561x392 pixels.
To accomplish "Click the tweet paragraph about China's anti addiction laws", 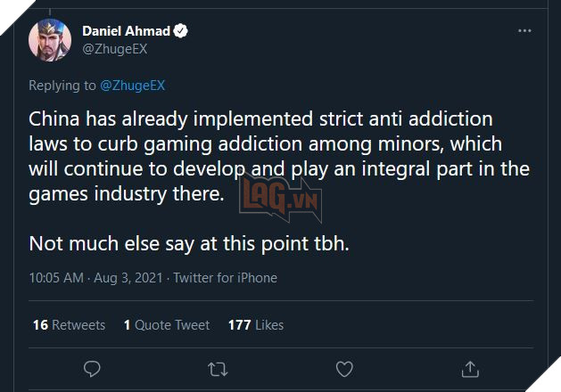I will click(276, 156).
